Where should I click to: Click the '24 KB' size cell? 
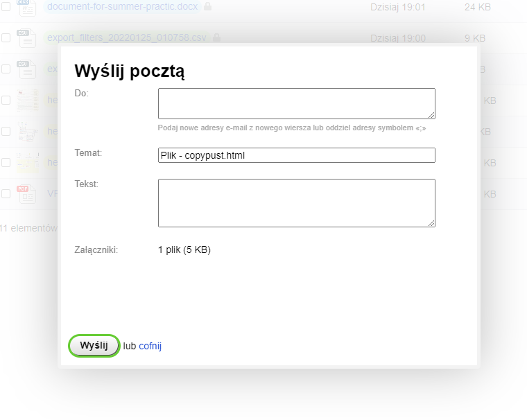coord(478,7)
